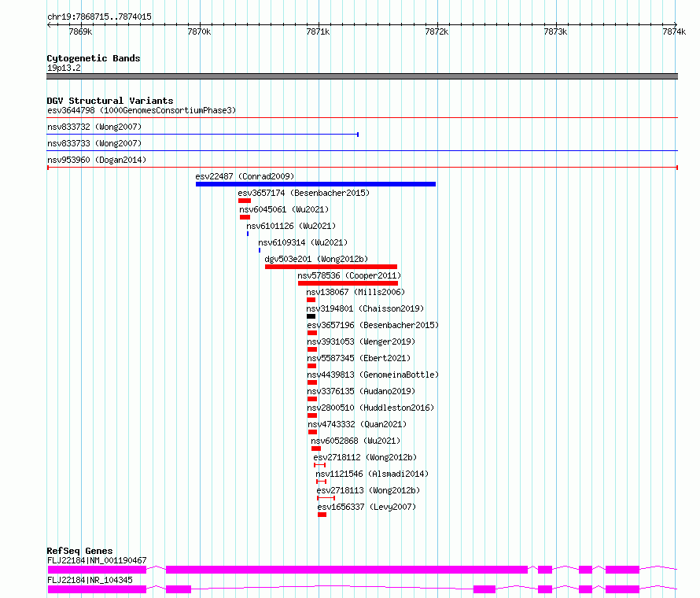Click nsv6052868 (Wu2021) label
700x598 pixels.
(356, 441)
